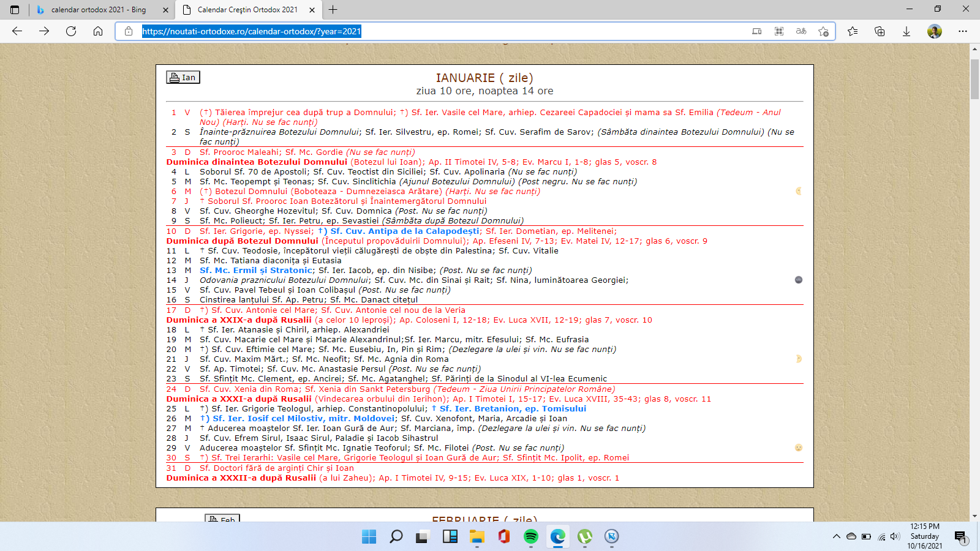Click the scrollbar up arrow
Image resolution: width=980 pixels, height=551 pixels.
coord(974,48)
